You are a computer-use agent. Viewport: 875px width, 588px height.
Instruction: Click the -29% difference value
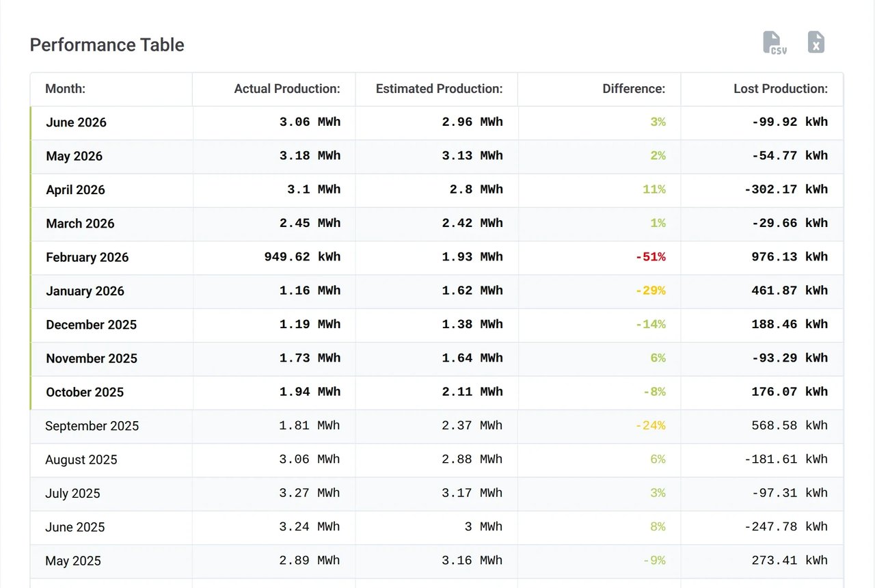tap(651, 291)
